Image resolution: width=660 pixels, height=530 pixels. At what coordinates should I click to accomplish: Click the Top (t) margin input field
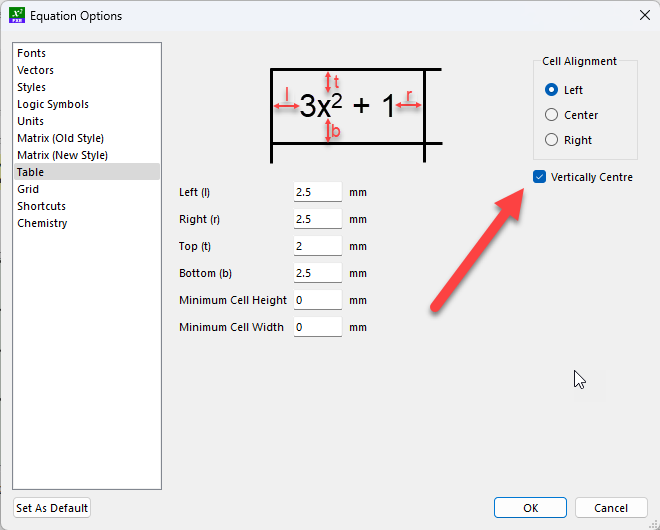[317, 246]
